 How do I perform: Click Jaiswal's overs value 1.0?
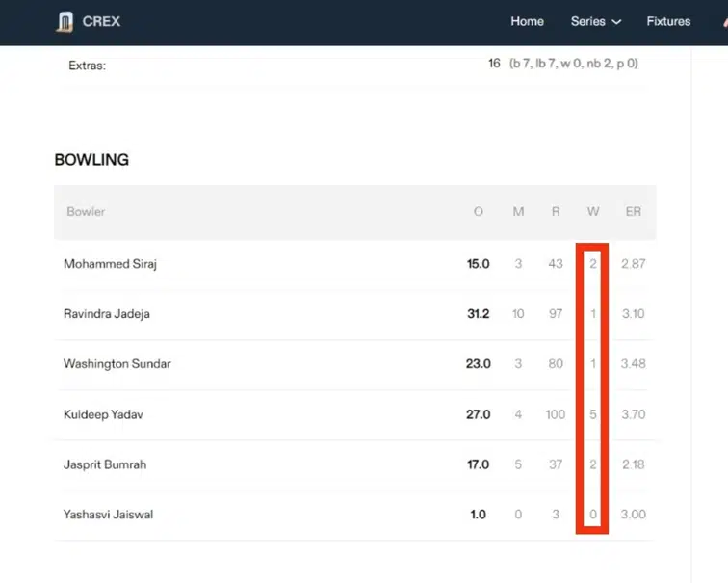point(479,515)
